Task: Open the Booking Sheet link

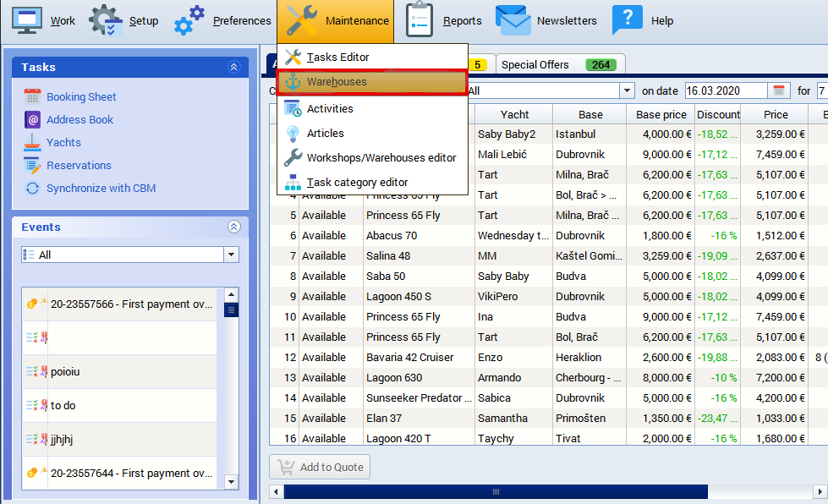Action: (81, 96)
